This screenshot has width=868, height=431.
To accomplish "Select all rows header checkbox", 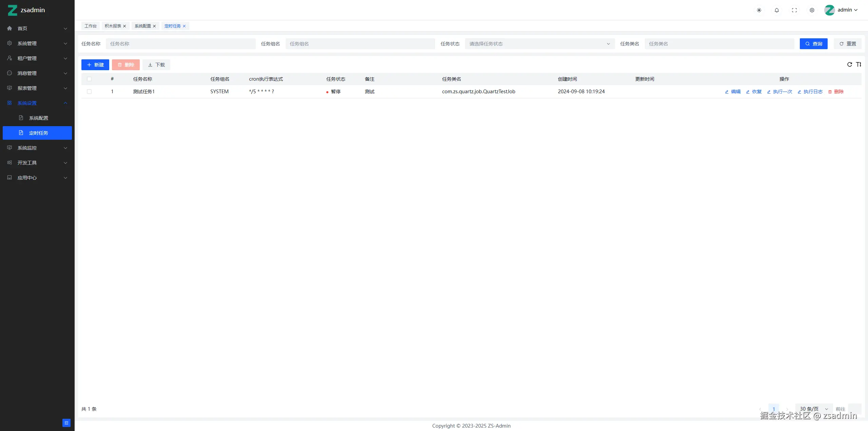I will [x=89, y=79].
